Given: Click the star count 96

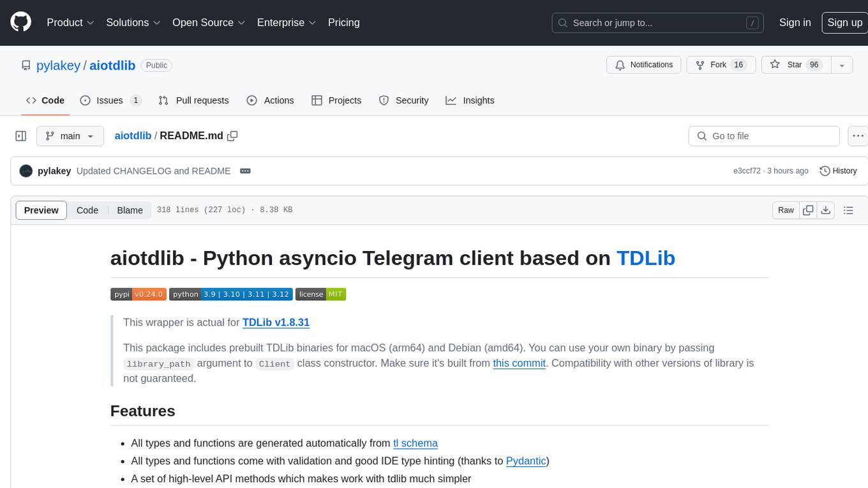Looking at the screenshot, I should (x=814, y=65).
